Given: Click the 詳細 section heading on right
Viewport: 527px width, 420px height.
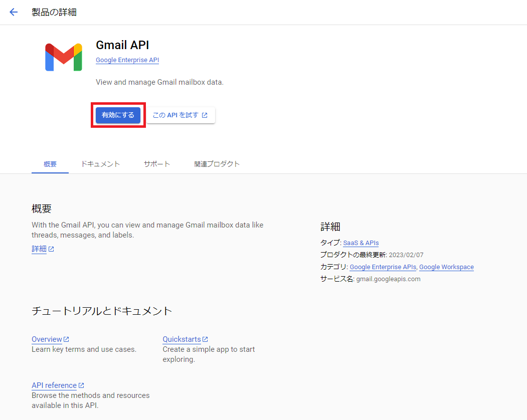Looking at the screenshot, I should tap(330, 227).
